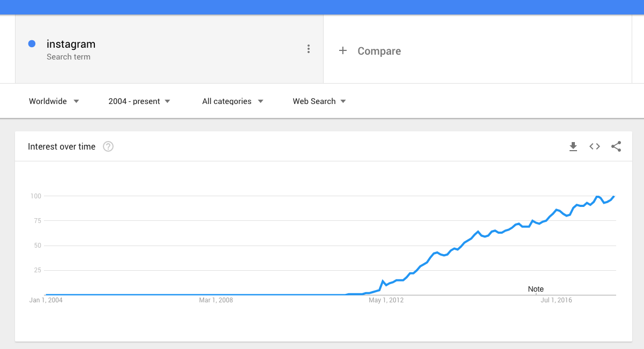Viewport: 644px width, 349px height.
Task: Click the chart line's peak at 100
Action: pos(613,196)
